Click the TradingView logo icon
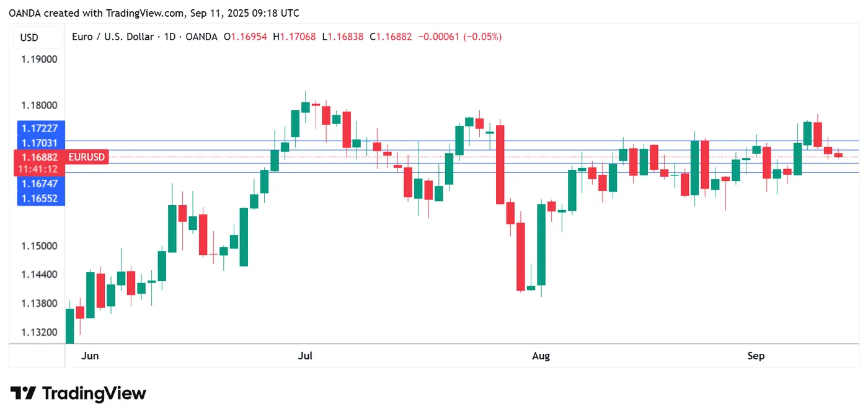 (23, 393)
